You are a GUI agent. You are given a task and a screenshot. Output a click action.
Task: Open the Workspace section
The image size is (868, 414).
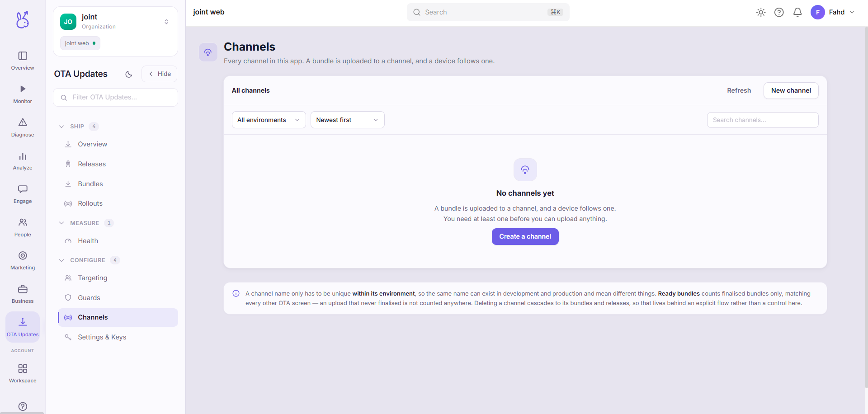click(x=23, y=373)
